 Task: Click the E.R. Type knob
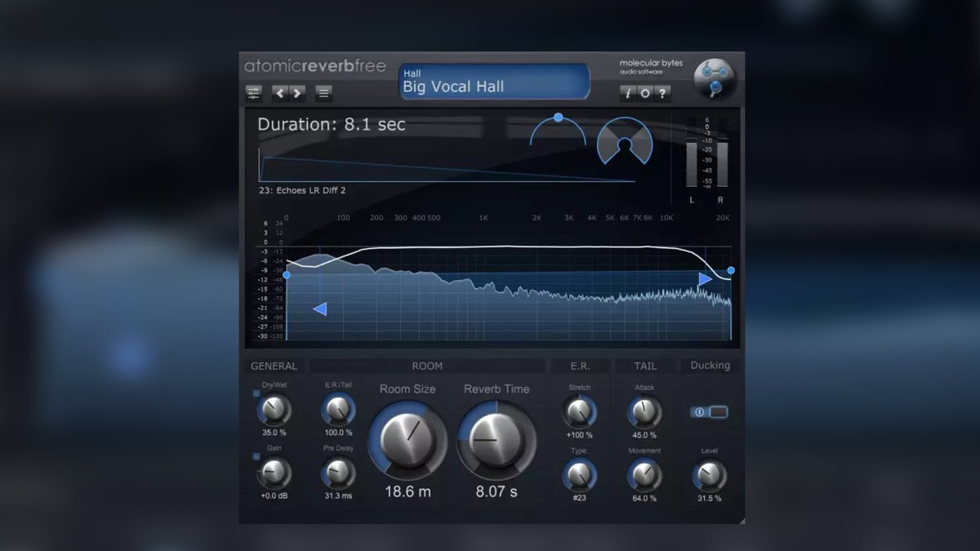[579, 475]
